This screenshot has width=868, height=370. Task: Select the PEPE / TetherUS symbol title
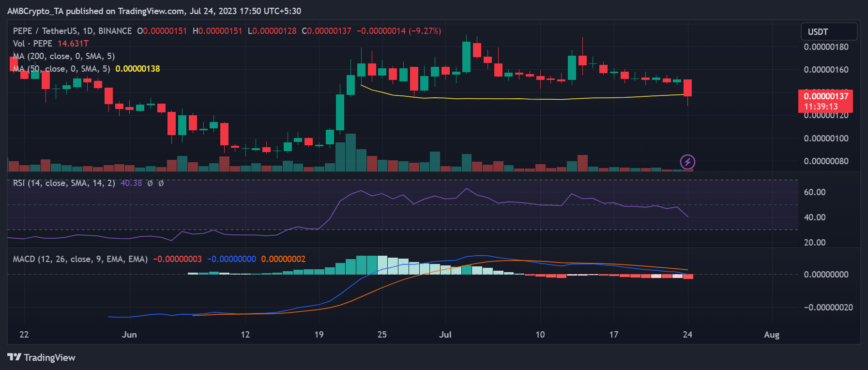(x=72, y=31)
